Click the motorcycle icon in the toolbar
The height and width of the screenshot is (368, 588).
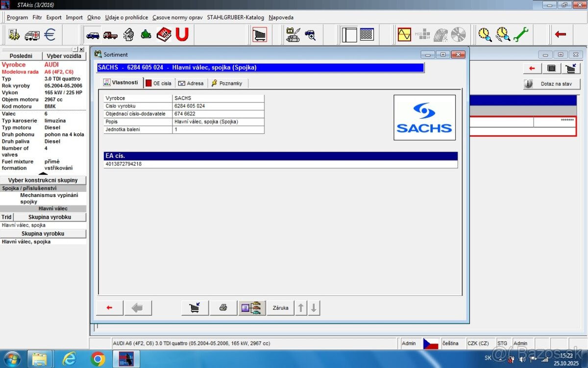(x=146, y=35)
